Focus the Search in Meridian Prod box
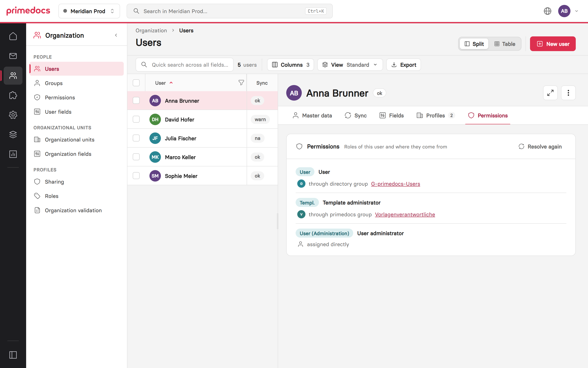This screenshot has height=368, width=588. pos(229,11)
